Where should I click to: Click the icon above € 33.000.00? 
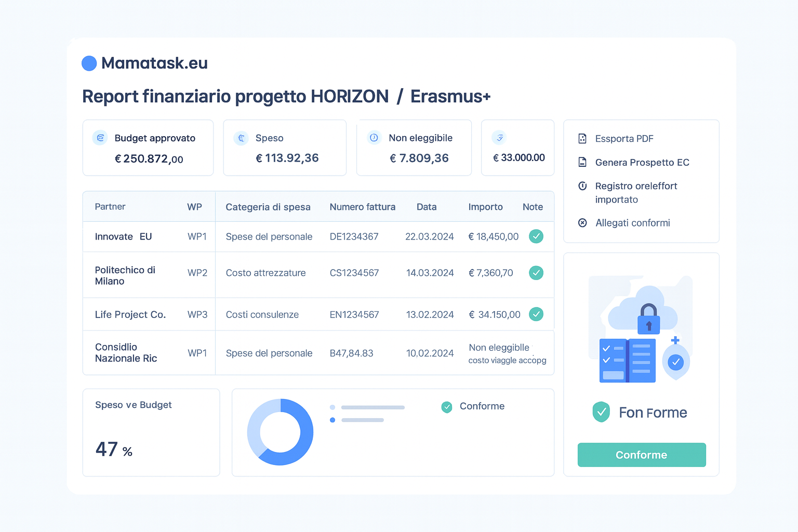click(499, 138)
